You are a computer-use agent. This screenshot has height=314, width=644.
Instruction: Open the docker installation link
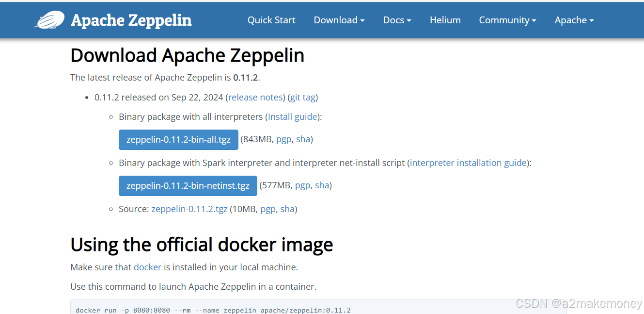pyautogui.click(x=147, y=267)
